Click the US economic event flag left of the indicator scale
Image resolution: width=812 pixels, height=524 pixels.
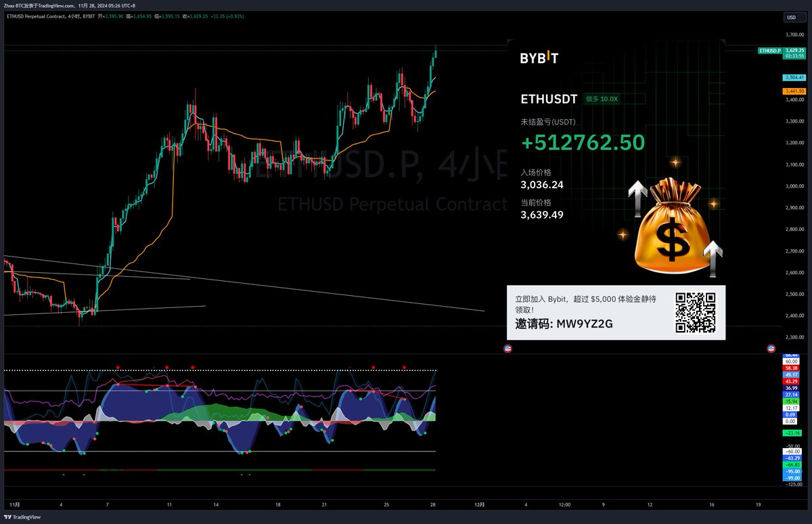coord(771,348)
